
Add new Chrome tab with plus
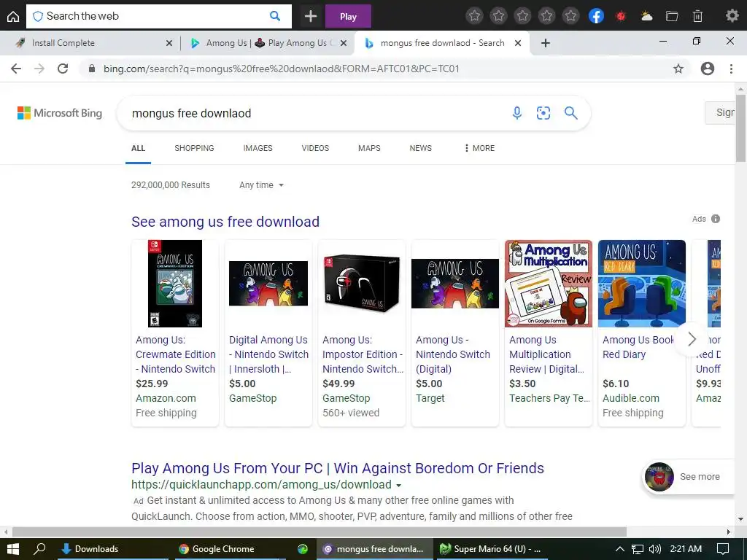[546, 43]
